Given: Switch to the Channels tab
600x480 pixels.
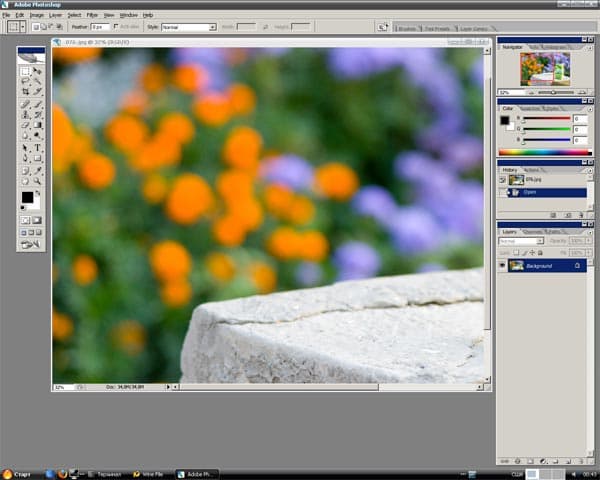Looking at the screenshot, I should click(x=532, y=232).
